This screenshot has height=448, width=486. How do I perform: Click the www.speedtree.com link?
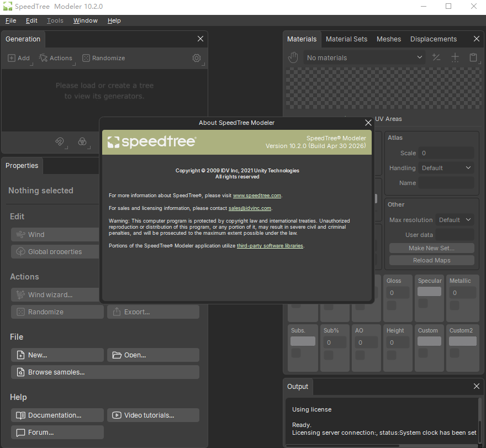pyautogui.click(x=257, y=196)
